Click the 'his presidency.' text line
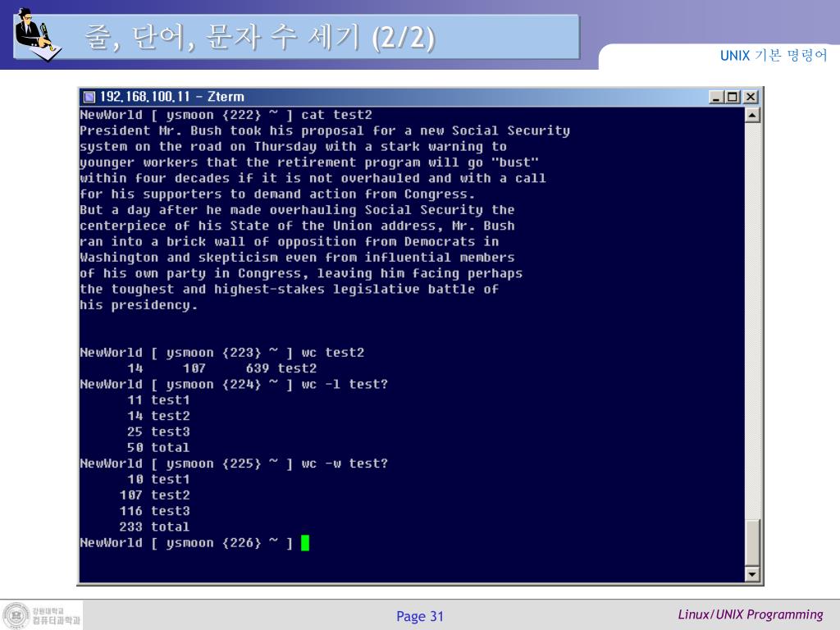 tap(139, 305)
